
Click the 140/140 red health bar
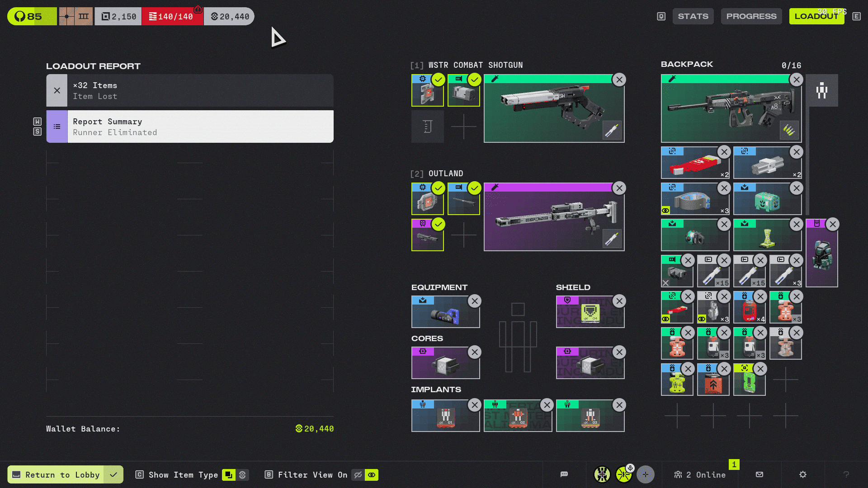pos(172,17)
